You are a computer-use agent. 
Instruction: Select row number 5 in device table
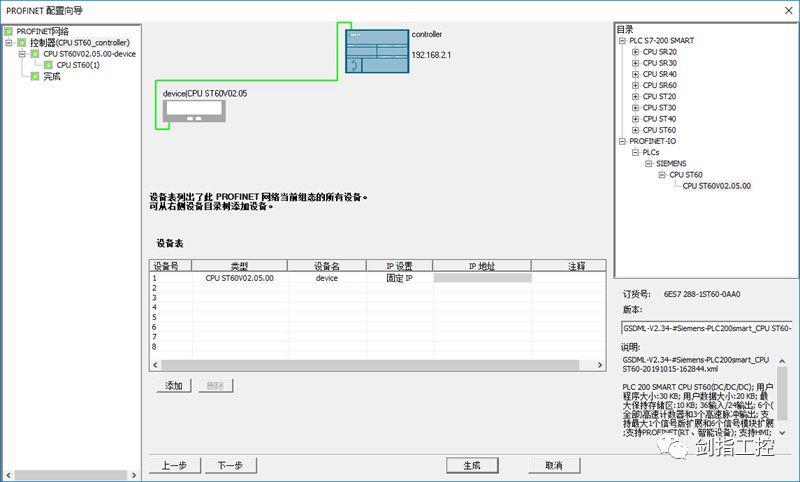pyautogui.click(x=154, y=317)
